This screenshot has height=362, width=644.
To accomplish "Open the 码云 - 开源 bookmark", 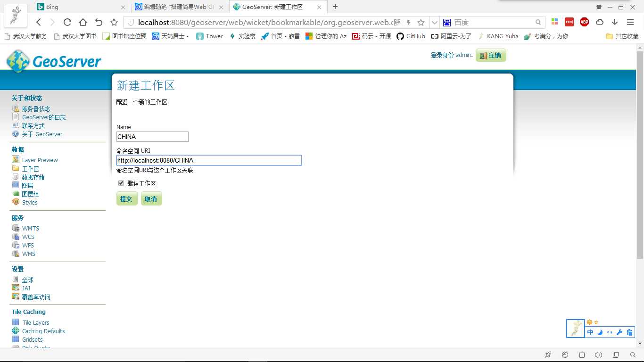I will pyautogui.click(x=372, y=36).
